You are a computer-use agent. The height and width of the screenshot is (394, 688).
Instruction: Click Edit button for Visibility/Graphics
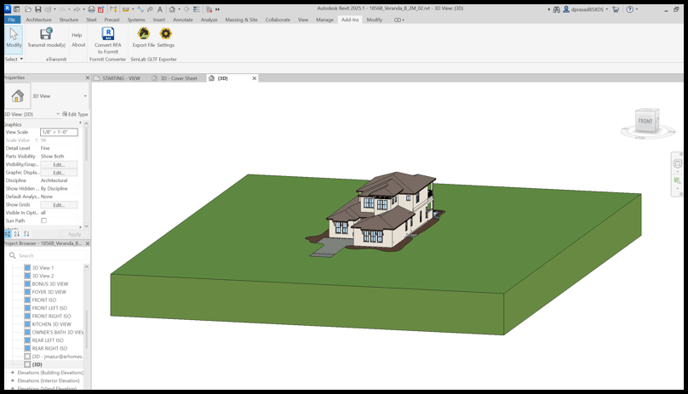(59, 165)
